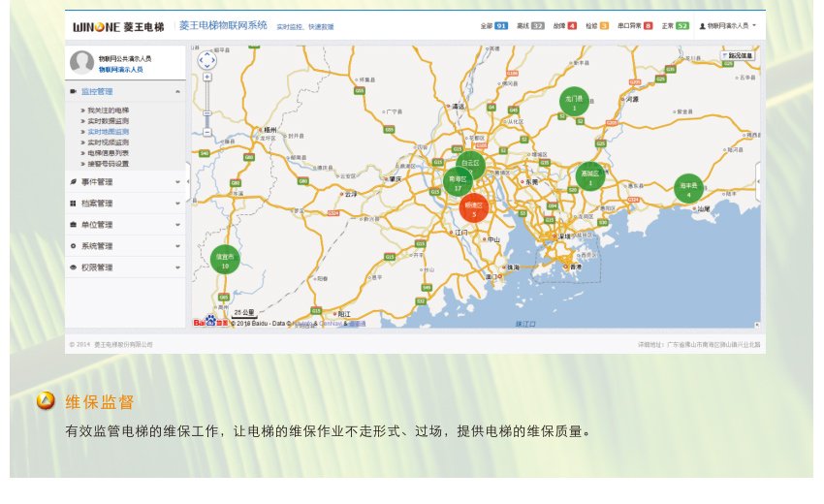Filter by 正常 52 status
Viewport: 824px width, 504px height.
point(676,26)
